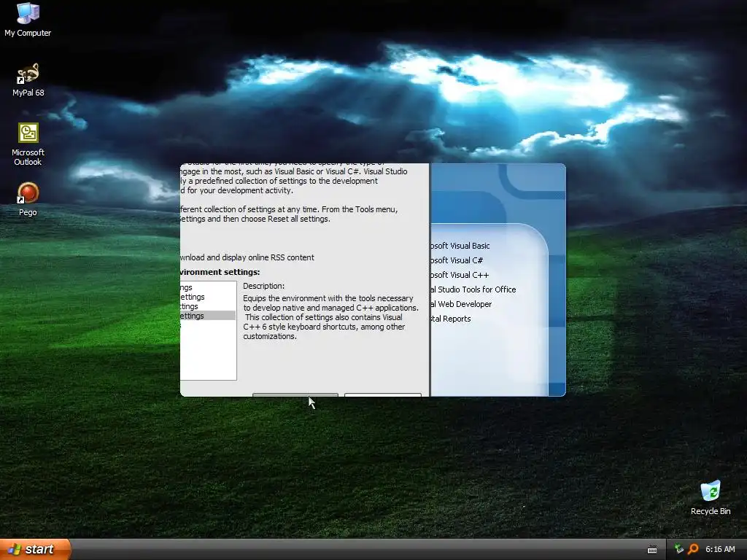The height and width of the screenshot is (560, 747).
Task: Select the 'ettings' row directly below 'ngs'
Action: point(208,297)
